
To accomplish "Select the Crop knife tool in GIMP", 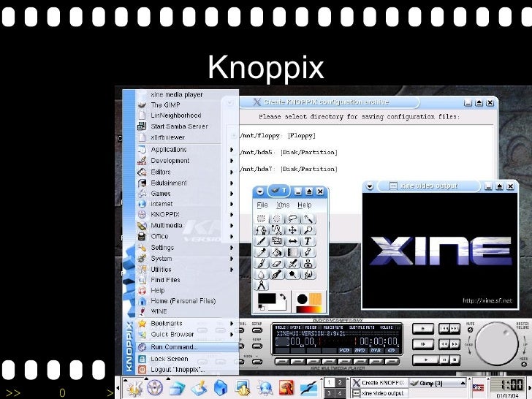I will coord(261,241).
